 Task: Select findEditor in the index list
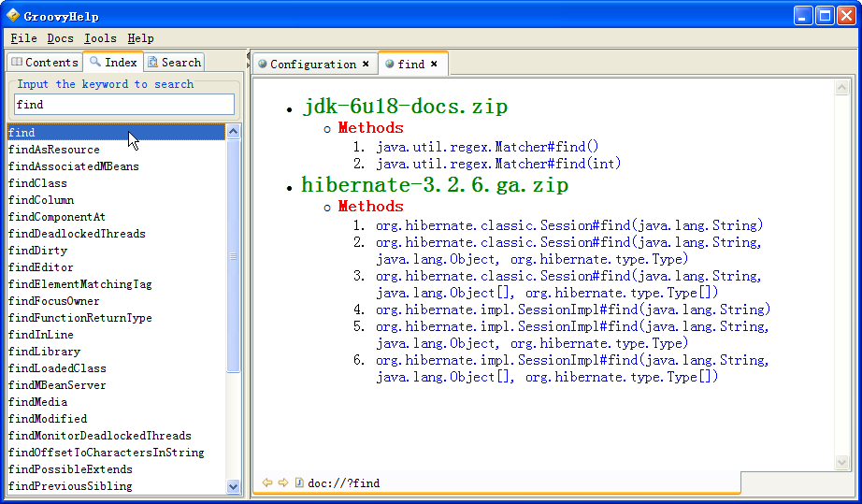coord(40,267)
